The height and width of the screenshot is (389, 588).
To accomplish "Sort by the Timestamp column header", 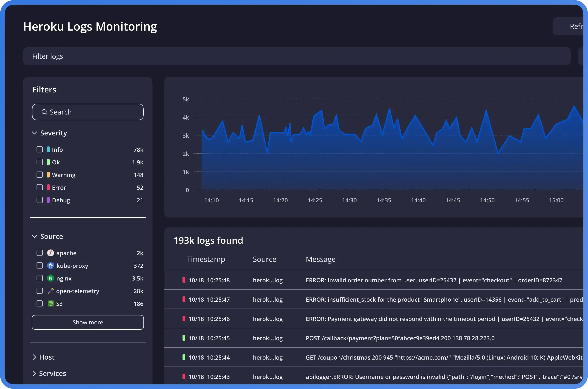I will pos(206,259).
